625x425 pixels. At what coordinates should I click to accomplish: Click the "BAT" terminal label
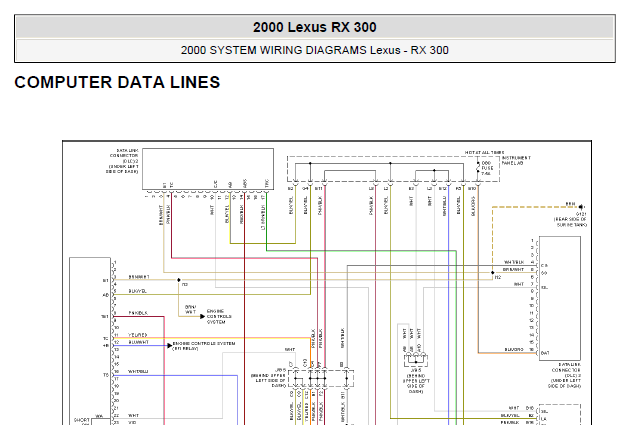click(545, 353)
